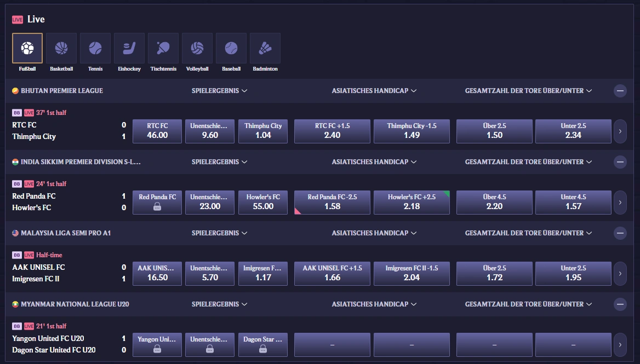
Task: Open Gesamtzahl der Tore dropdown in Myanmar league
Action: coord(528,304)
